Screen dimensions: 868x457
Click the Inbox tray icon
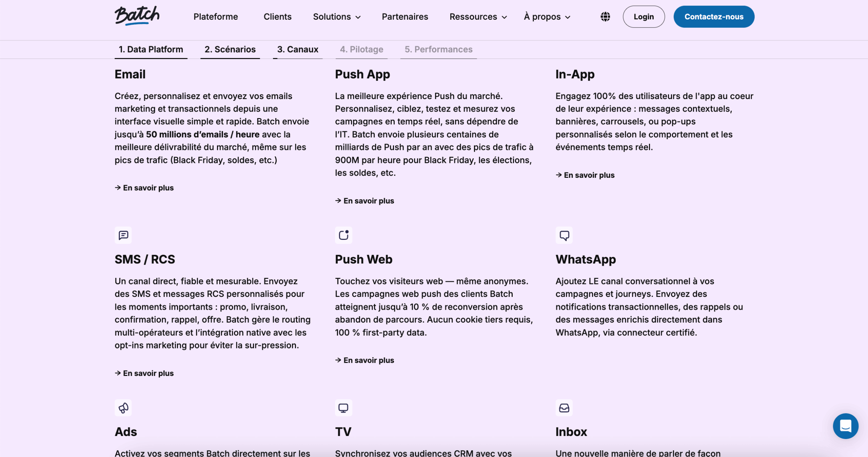pos(564,408)
